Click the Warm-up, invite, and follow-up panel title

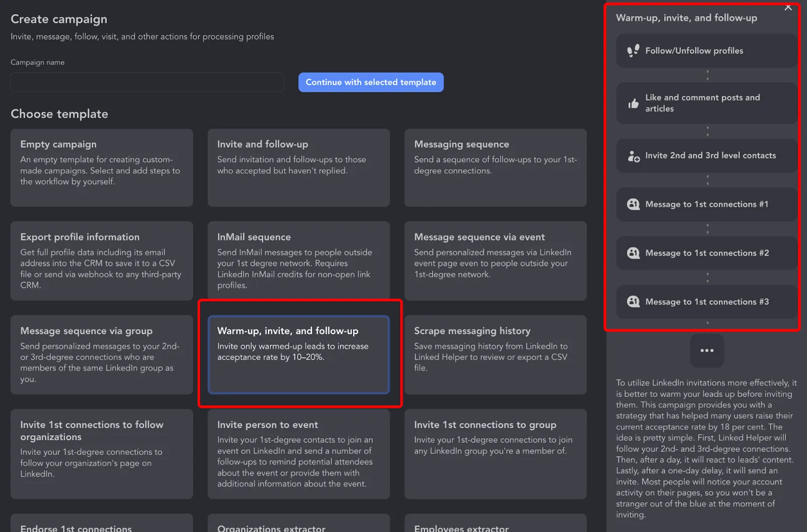coord(686,18)
